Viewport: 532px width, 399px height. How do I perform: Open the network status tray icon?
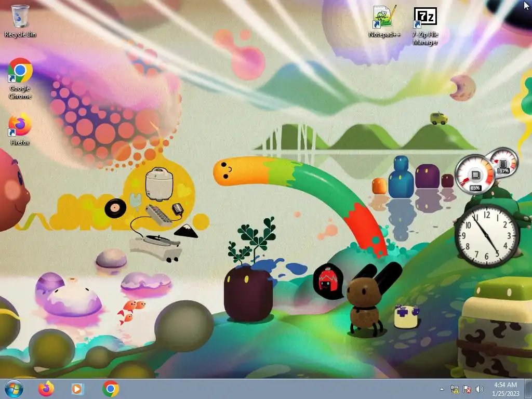click(454, 389)
